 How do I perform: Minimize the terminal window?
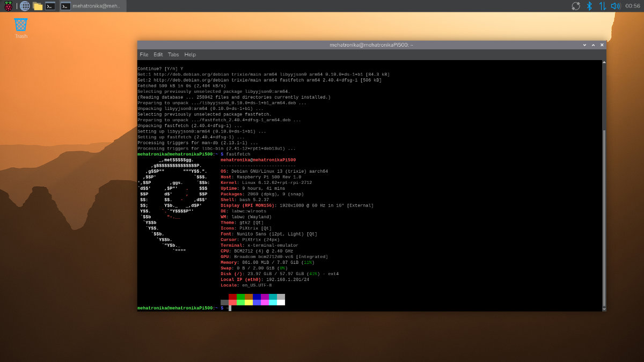[583, 45]
